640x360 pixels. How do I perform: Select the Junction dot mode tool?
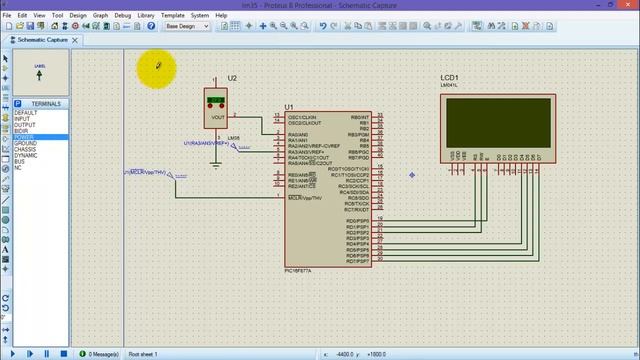click(5, 78)
